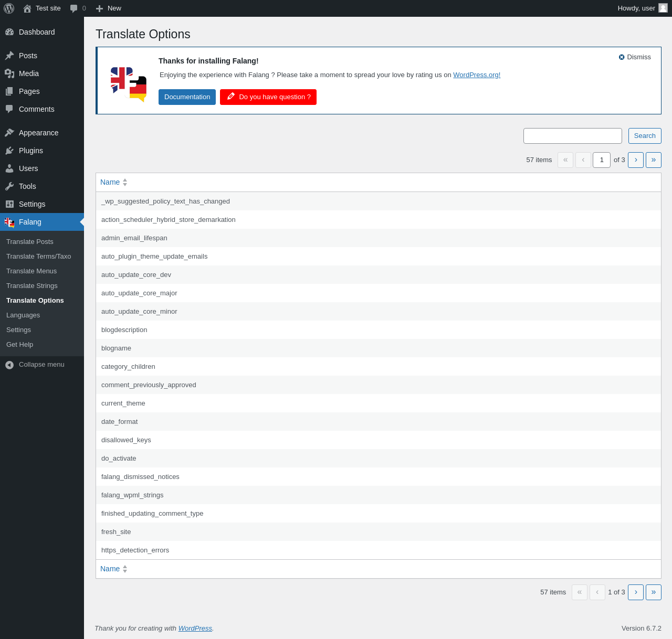Image resolution: width=672 pixels, height=639 pixels.
Task: Select the falang_dismissed_notices row
Action: [379, 477]
